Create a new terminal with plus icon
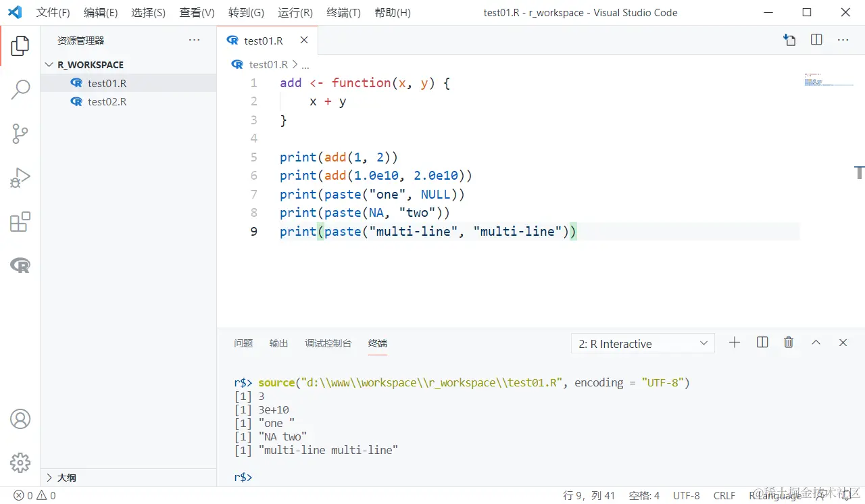Viewport: 865px width, 504px height. [735, 343]
